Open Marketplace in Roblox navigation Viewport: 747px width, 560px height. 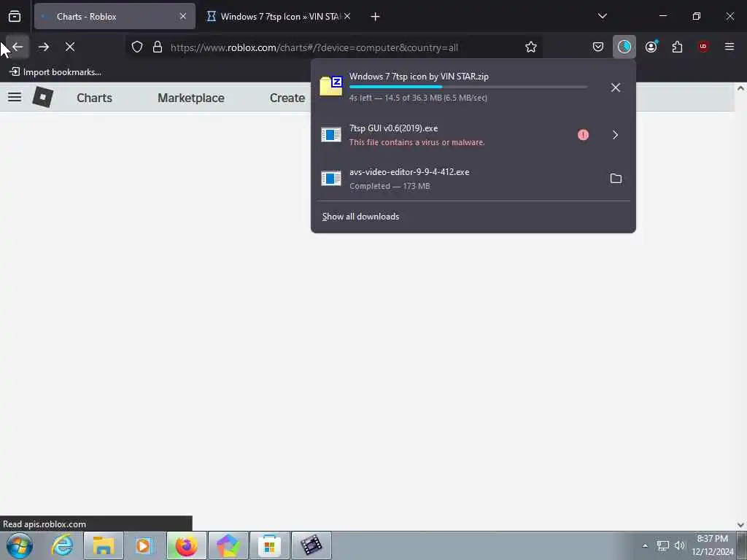(191, 98)
